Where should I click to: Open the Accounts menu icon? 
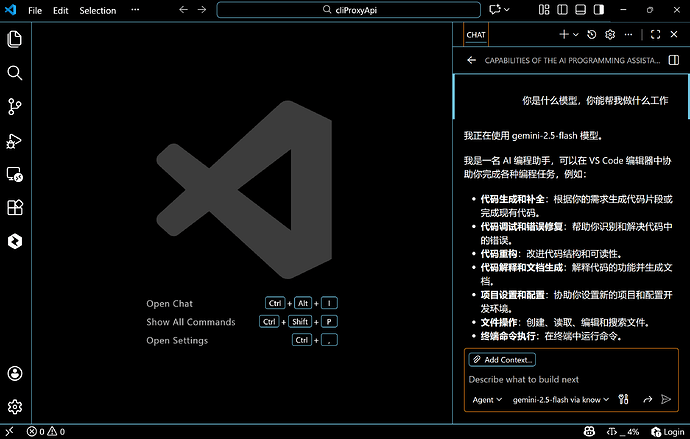[15, 373]
